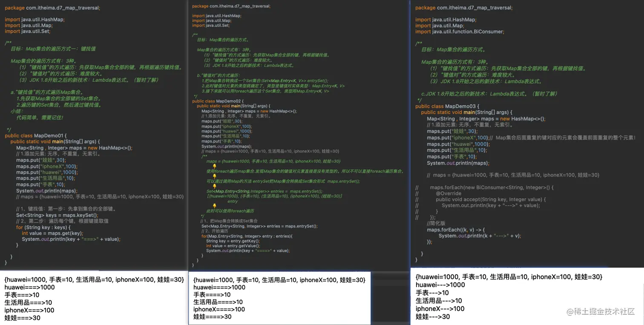This screenshot has width=644, height=325.
Task: Click the "//简化版" comment in MapDemo03
Action: tap(436, 223)
